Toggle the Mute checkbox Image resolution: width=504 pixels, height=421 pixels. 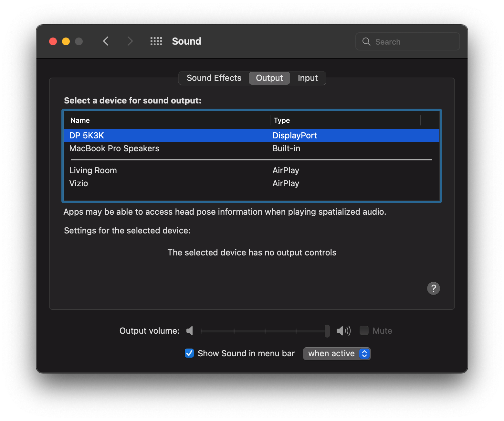pos(364,330)
